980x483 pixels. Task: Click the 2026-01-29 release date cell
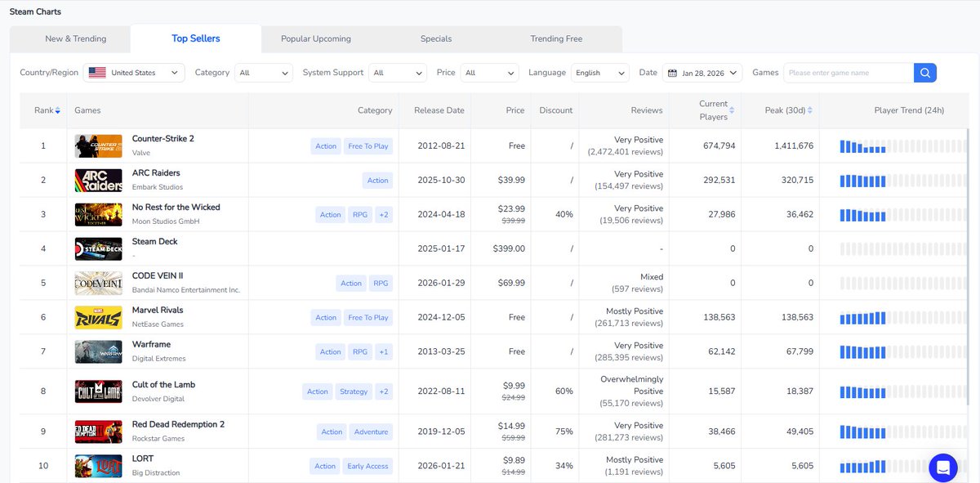tap(440, 284)
